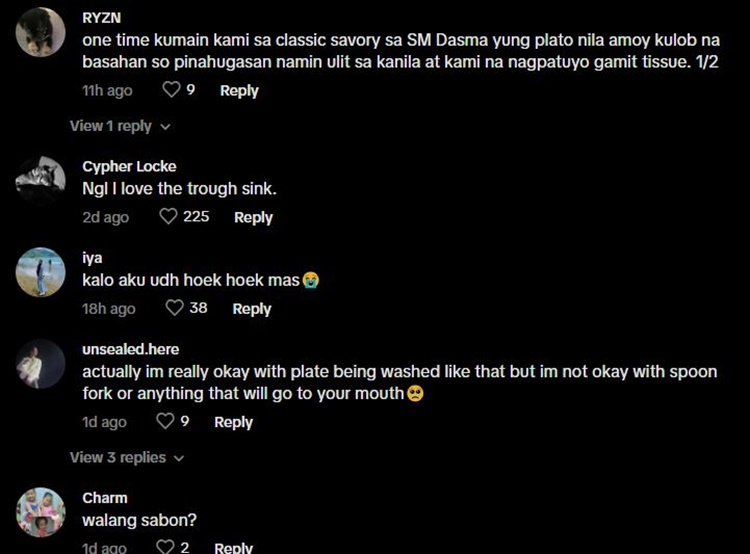
Task: Open Cypher Locke's avatar
Action: point(42,179)
